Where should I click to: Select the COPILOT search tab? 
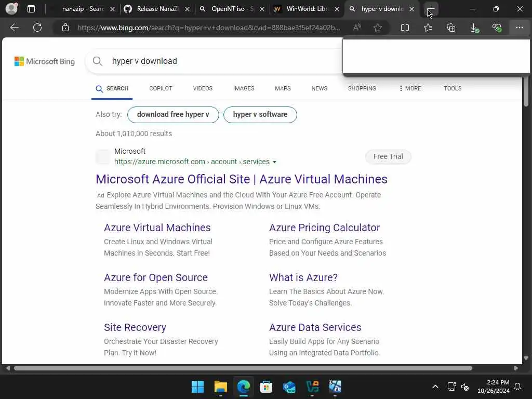[161, 88]
